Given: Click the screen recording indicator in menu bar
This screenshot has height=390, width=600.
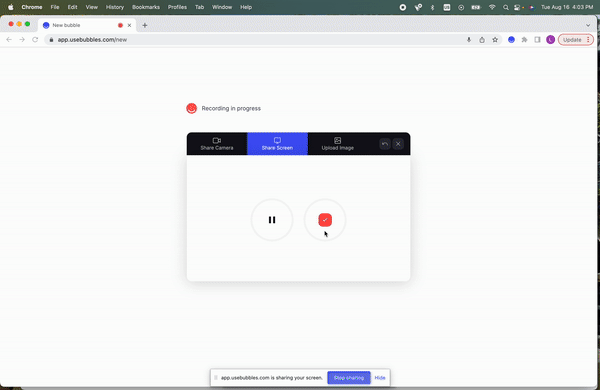Looking at the screenshot, I should pos(403,7).
